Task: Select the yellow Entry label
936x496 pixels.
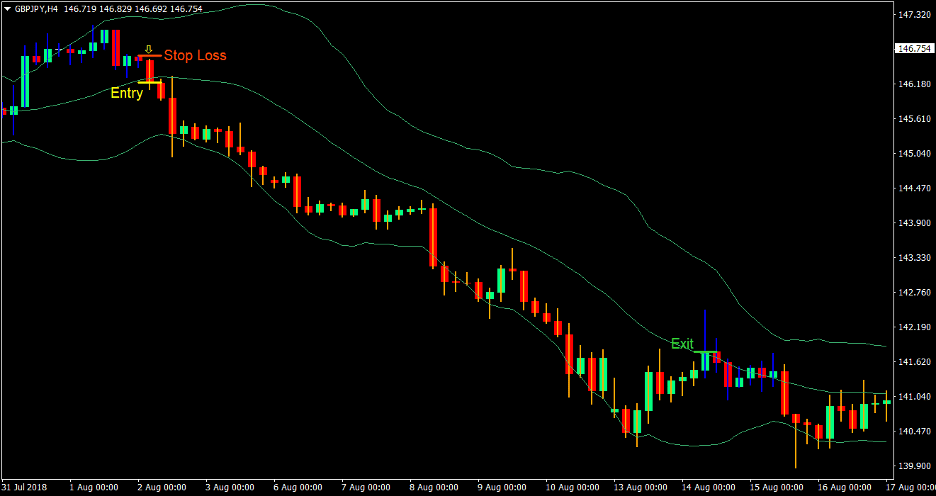Action: point(127,93)
